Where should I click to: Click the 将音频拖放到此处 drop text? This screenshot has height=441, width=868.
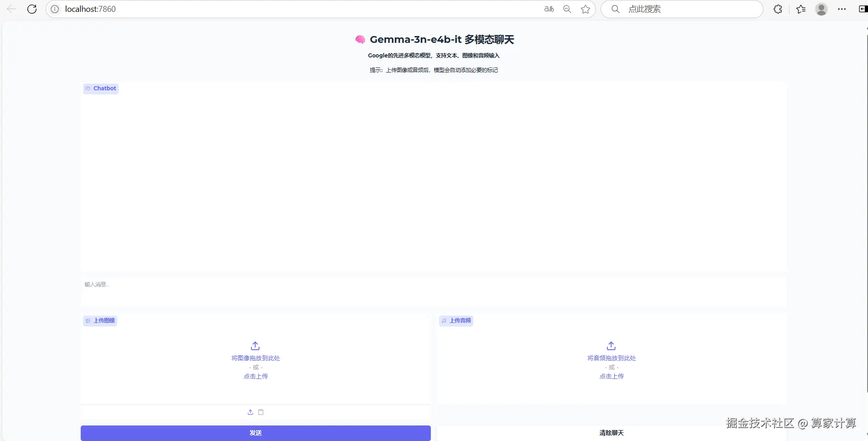point(612,358)
